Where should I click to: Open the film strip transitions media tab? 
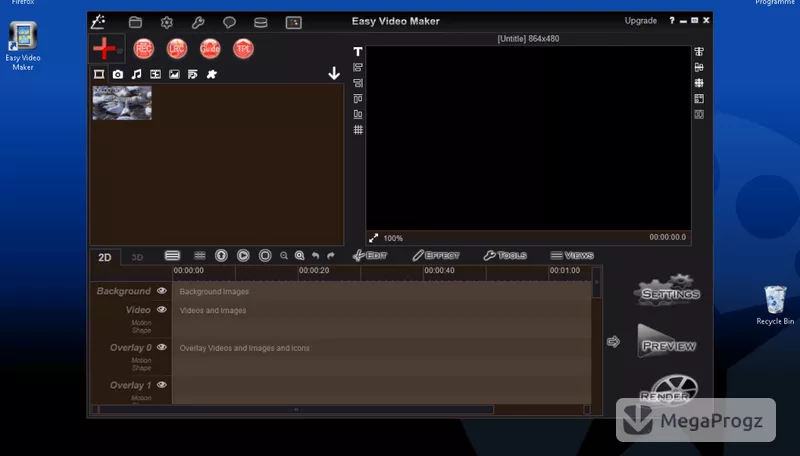(x=156, y=74)
